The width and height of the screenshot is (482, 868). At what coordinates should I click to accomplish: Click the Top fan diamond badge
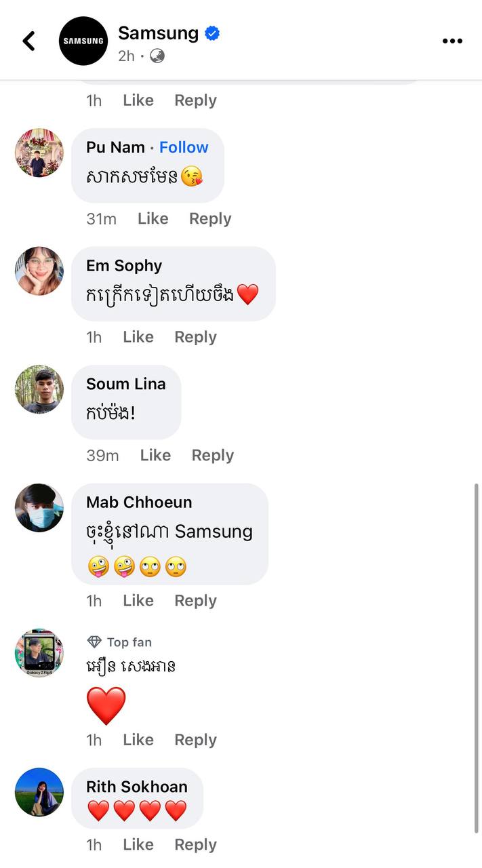click(x=94, y=642)
